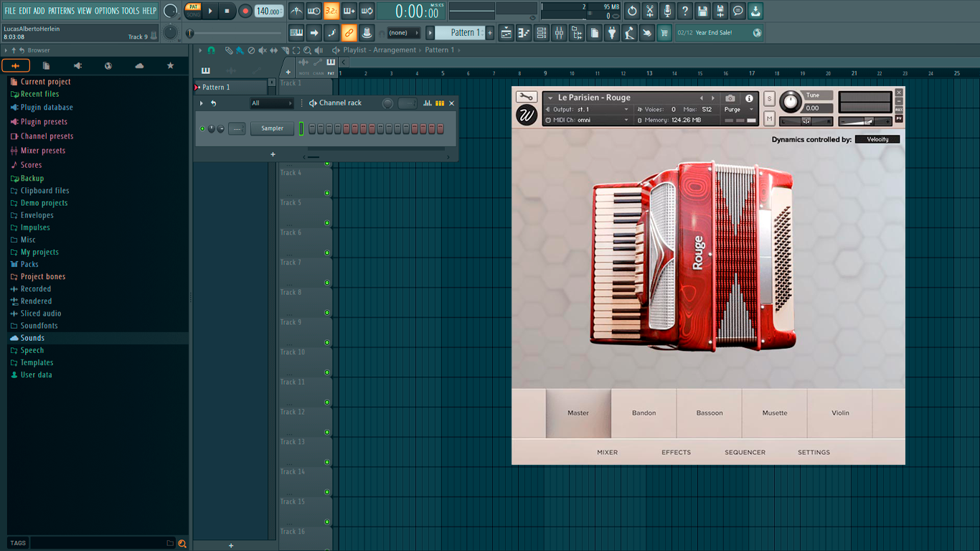Enable typing keyboard to piano icon
This screenshot has height=551, width=980.
pos(296,32)
